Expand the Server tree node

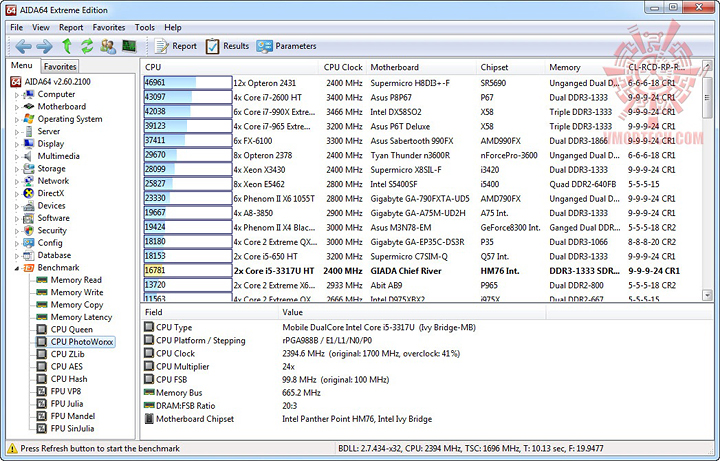pos(17,132)
